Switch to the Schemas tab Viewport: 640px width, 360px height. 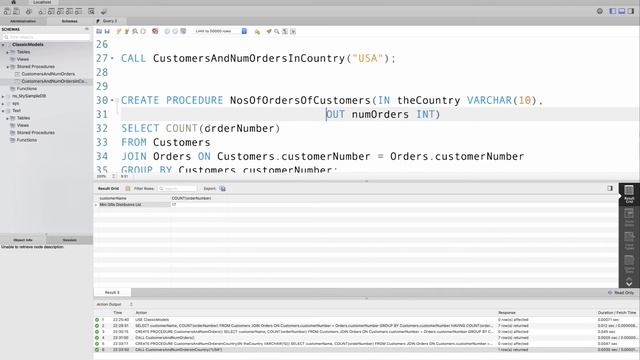coord(69,21)
